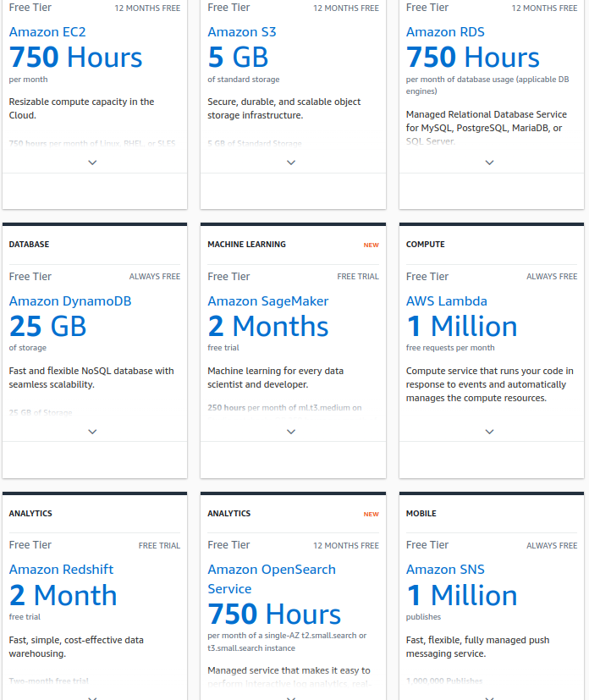Open the Amazon S3 link

tap(242, 32)
